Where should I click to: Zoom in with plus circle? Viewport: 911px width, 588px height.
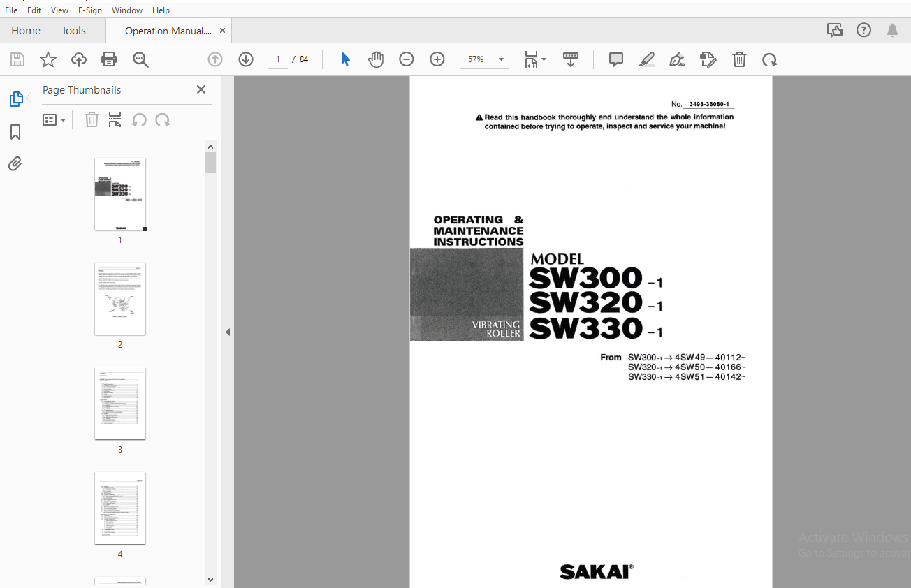point(437,59)
